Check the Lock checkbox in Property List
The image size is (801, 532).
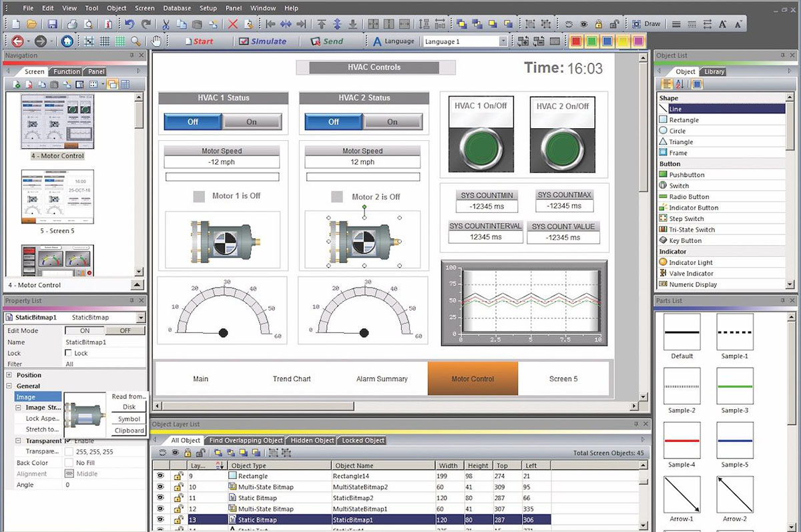[68, 353]
